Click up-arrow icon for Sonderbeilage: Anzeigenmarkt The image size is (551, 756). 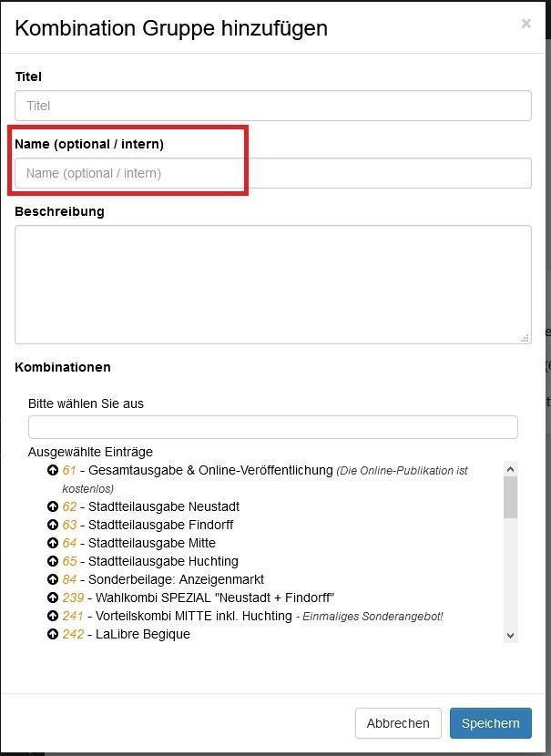point(53,579)
